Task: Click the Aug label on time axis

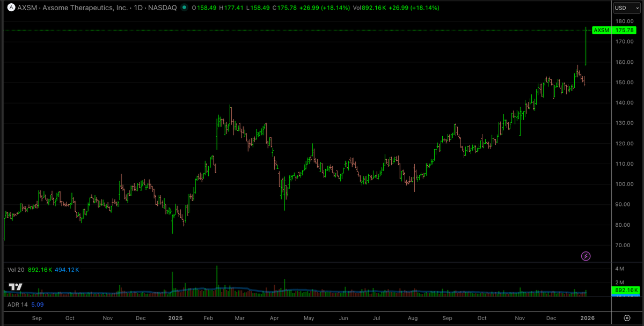Action: [x=413, y=318]
